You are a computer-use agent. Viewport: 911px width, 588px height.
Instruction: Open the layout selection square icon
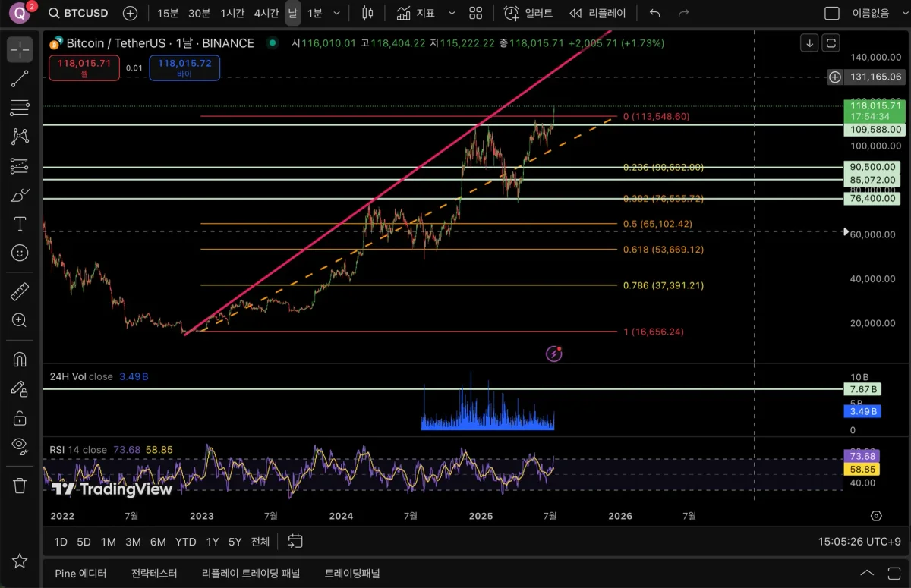[832, 13]
